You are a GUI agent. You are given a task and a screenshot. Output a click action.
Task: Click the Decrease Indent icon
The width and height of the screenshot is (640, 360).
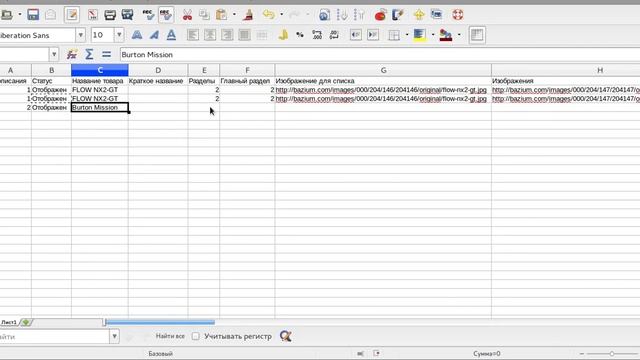click(x=356, y=35)
